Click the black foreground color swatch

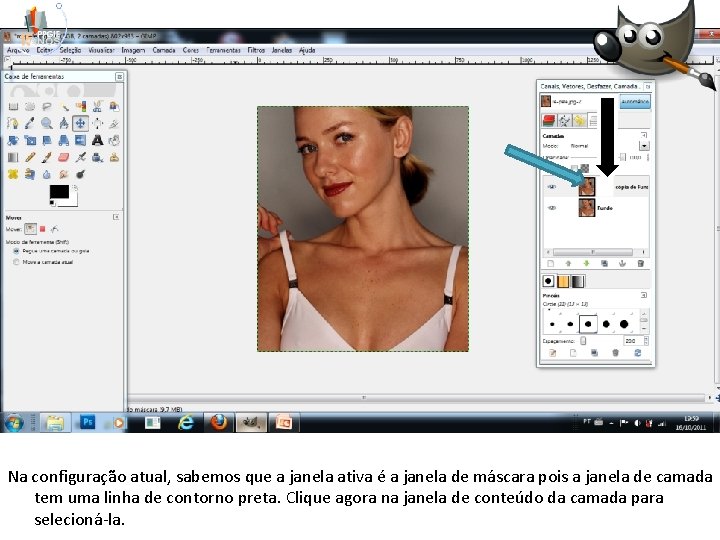59,191
